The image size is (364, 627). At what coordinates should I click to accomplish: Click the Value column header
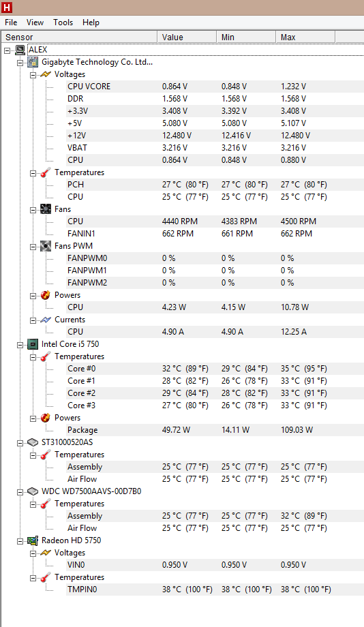pyautogui.click(x=187, y=37)
